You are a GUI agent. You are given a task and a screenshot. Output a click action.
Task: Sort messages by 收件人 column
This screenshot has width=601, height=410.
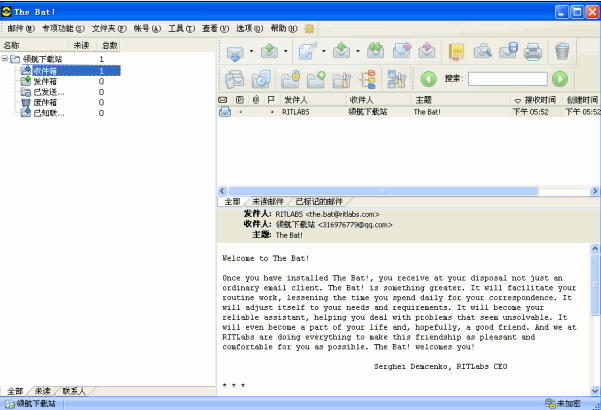click(x=379, y=100)
